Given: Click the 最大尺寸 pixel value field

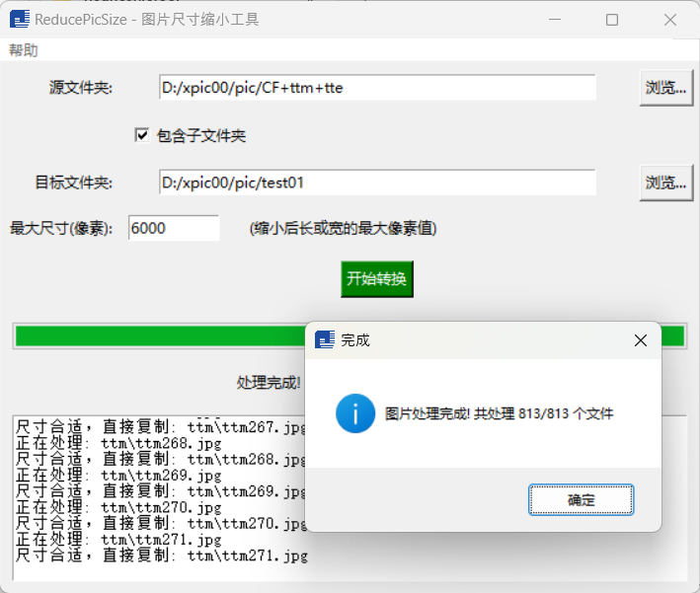Looking at the screenshot, I should click(174, 228).
